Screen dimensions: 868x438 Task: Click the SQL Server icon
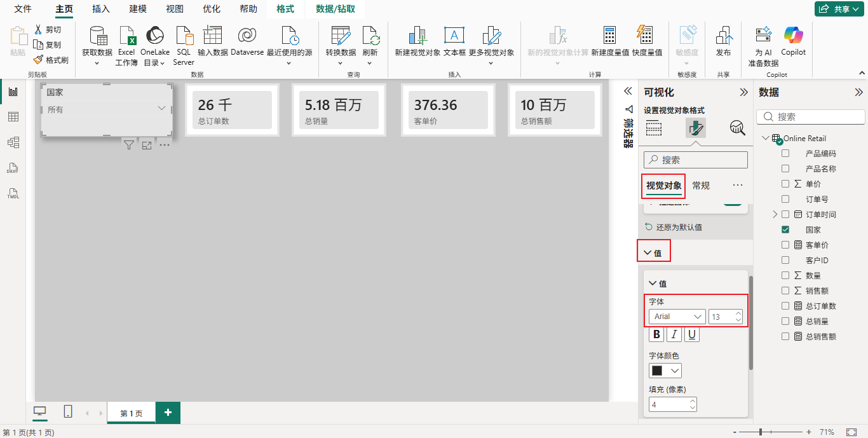(x=184, y=36)
